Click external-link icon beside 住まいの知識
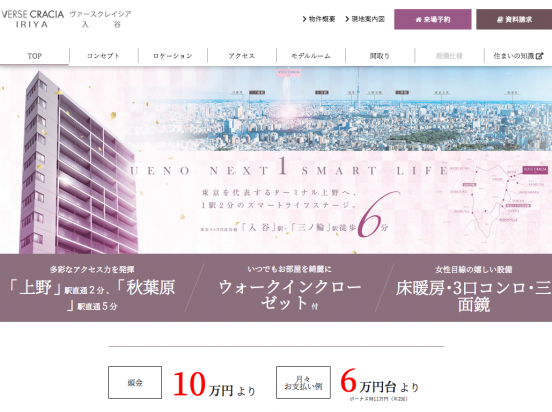This screenshot has width=552, height=412. 539,56
